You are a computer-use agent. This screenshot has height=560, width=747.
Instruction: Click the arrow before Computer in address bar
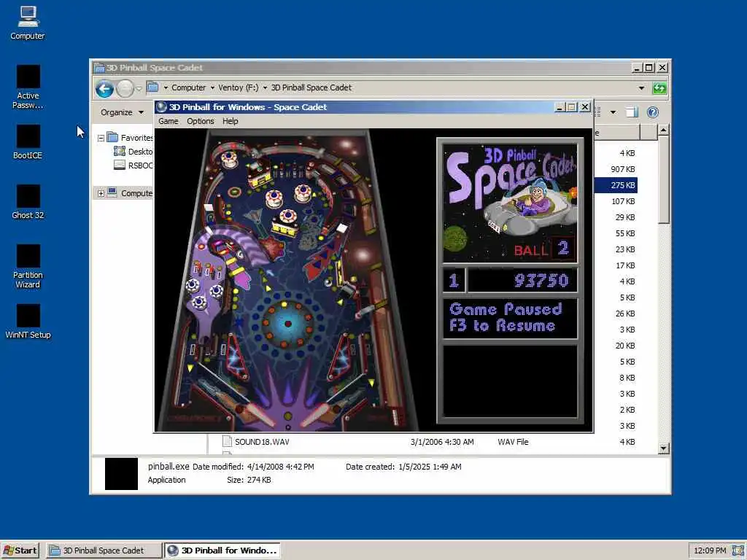coord(166,87)
